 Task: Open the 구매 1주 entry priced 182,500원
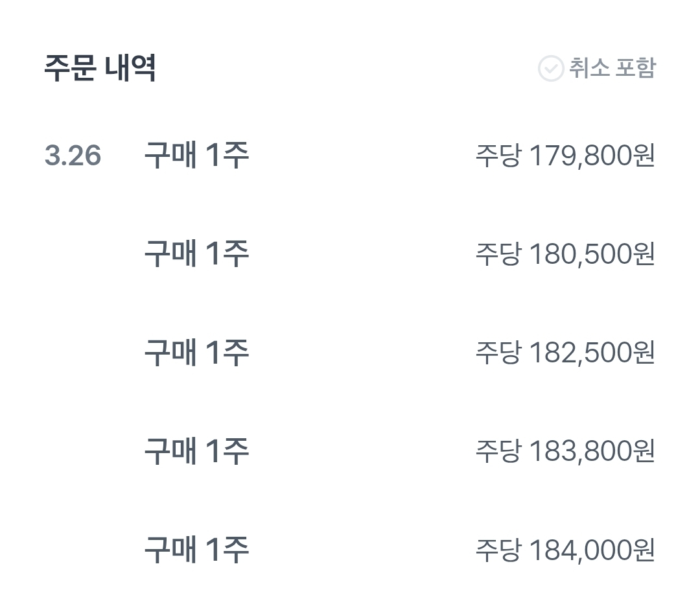pyautogui.click(x=197, y=353)
